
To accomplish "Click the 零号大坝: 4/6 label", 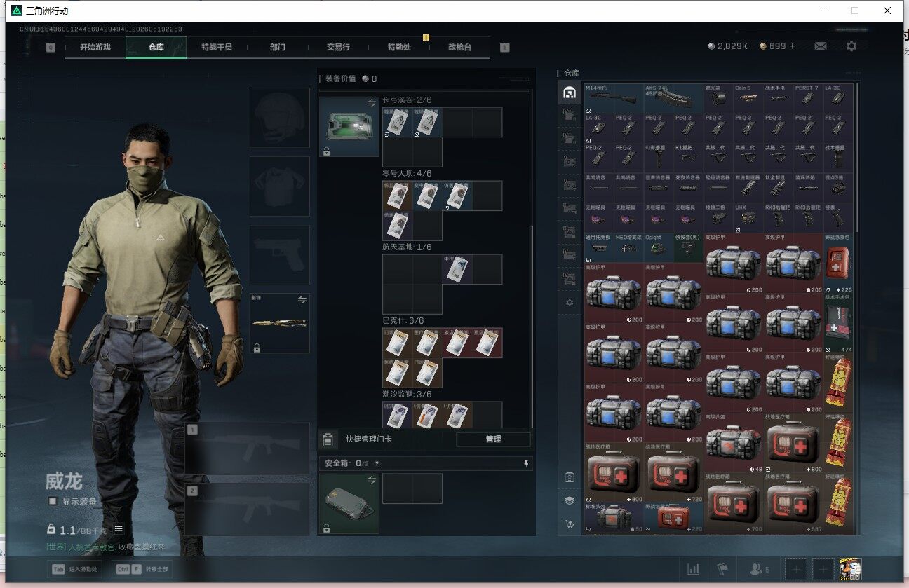I will 407,174.
